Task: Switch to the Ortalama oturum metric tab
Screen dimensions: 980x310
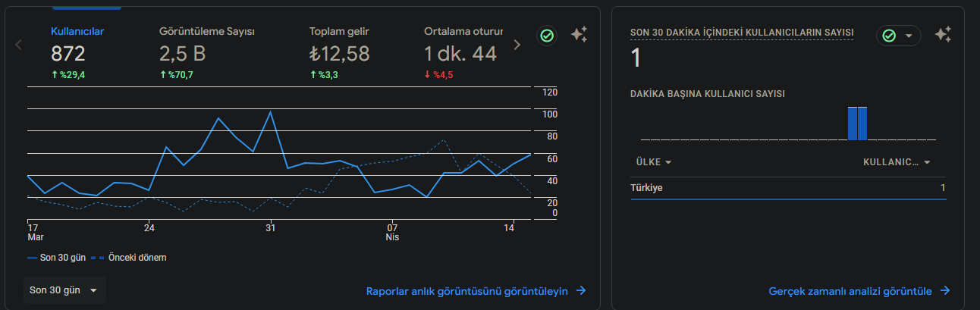Action: (463, 53)
